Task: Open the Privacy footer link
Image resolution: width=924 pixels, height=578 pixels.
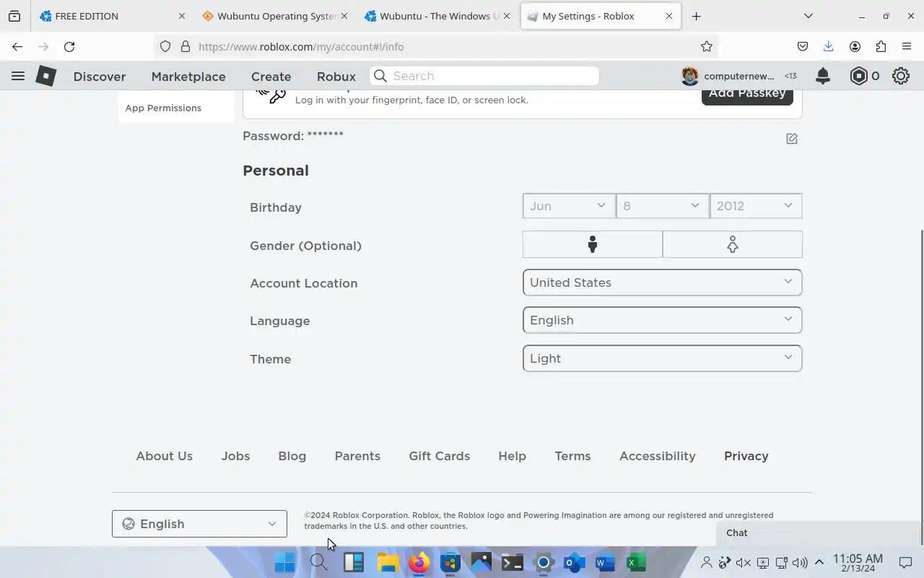Action: tap(746, 456)
